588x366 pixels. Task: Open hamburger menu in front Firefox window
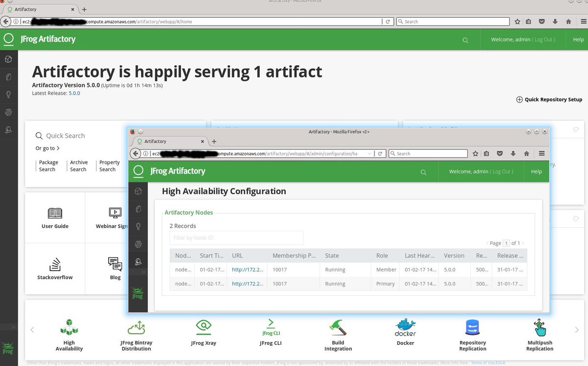[x=541, y=154]
